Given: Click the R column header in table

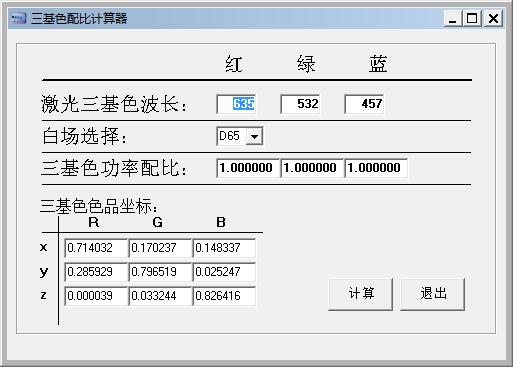Looking at the screenshot, I should pyautogui.click(x=94, y=222).
